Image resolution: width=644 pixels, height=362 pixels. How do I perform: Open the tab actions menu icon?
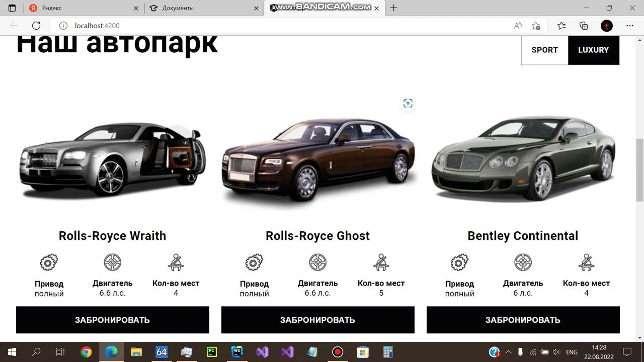pos(12,8)
